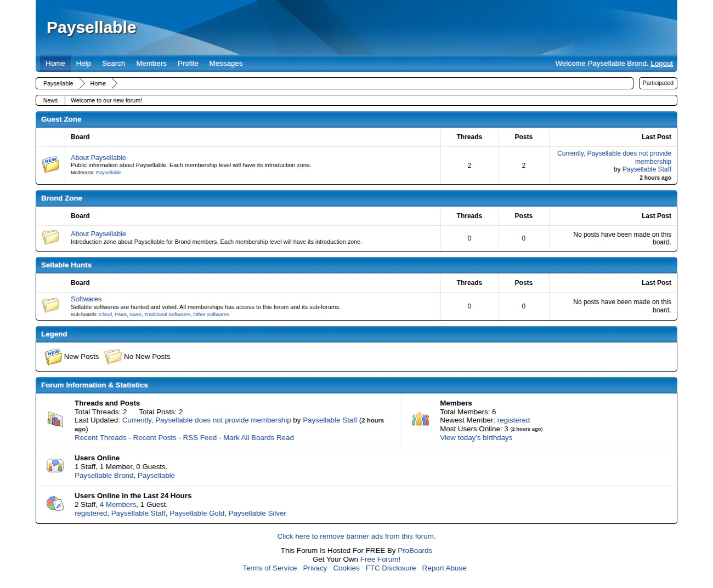Open Paysellable Brond user profile under Users Online
The height and width of the screenshot is (588, 713).
(x=104, y=476)
